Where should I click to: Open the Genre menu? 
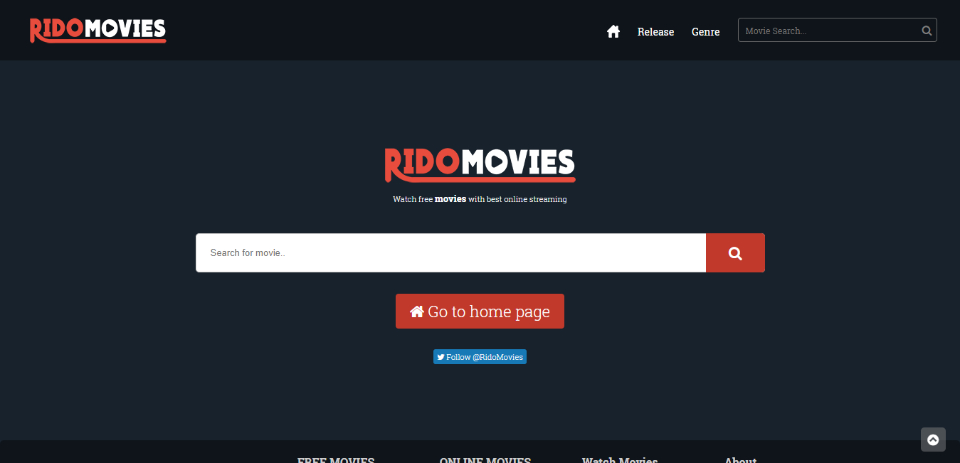[x=705, y=32]
